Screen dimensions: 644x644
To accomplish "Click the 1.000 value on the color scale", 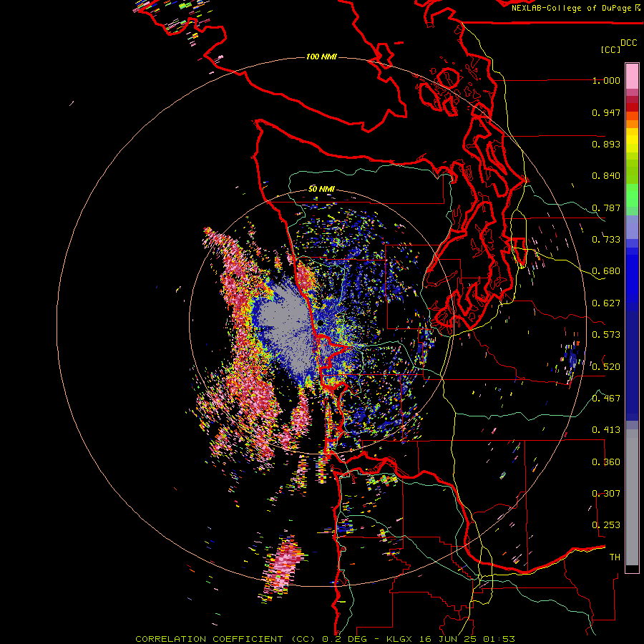I will (x=606, y=80).
